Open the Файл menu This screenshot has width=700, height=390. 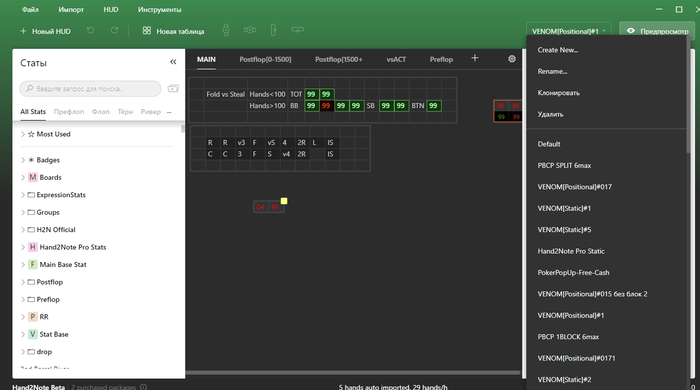pos(30,9)
